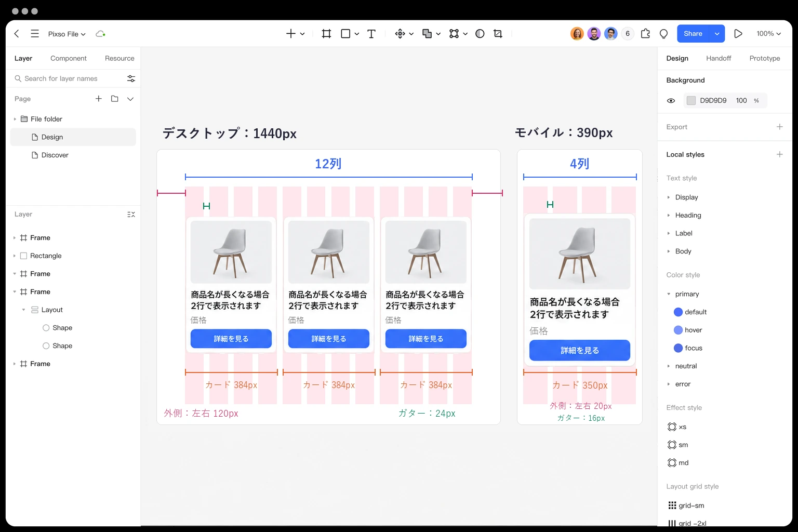Open the Share options dropdown arrow
This screenshot has height=532, width=798.
coord(717,34)
